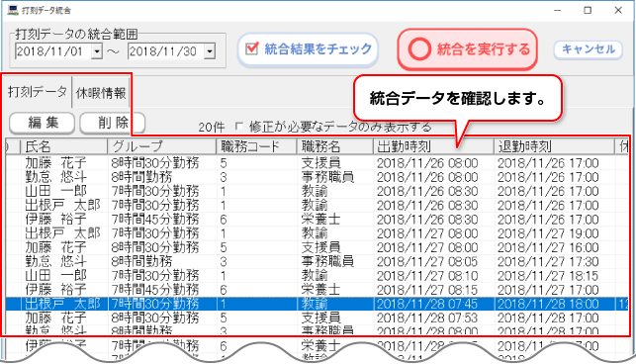This screenshot has height=364, width=636.
Task: Switch to the 休暇情報 tab
Action: tap(101, 93)
